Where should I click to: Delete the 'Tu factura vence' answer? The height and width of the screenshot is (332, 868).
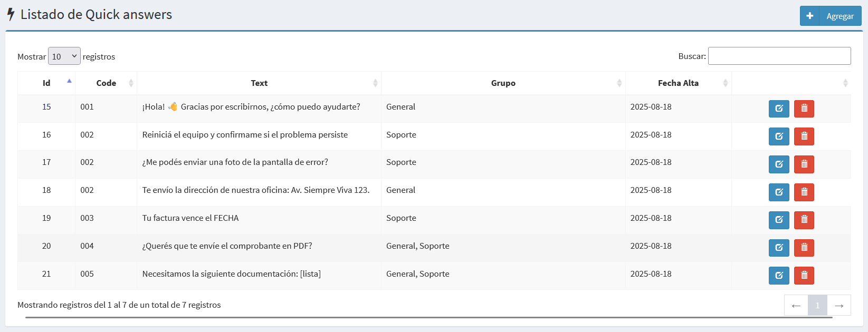(x=804, y=220)
